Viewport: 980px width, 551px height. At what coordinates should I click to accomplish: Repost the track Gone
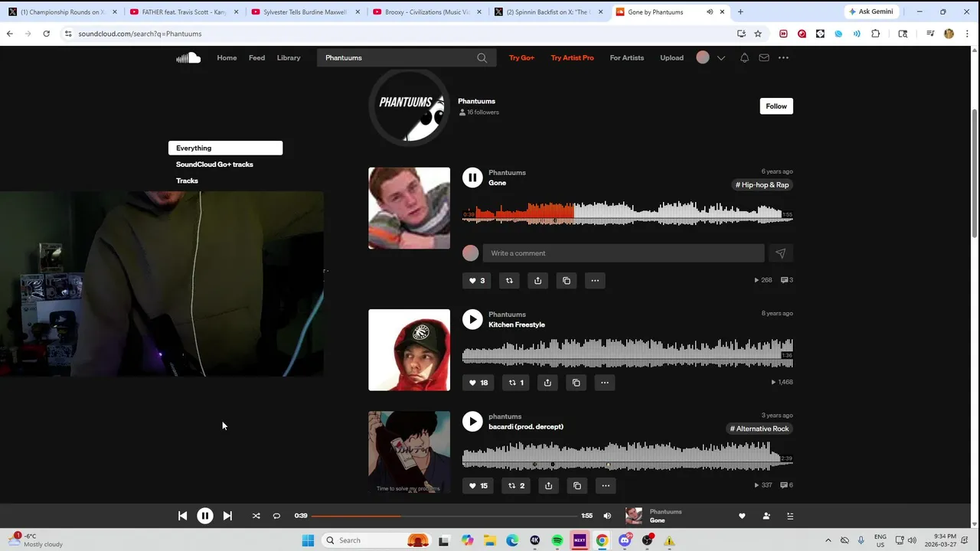509,280
